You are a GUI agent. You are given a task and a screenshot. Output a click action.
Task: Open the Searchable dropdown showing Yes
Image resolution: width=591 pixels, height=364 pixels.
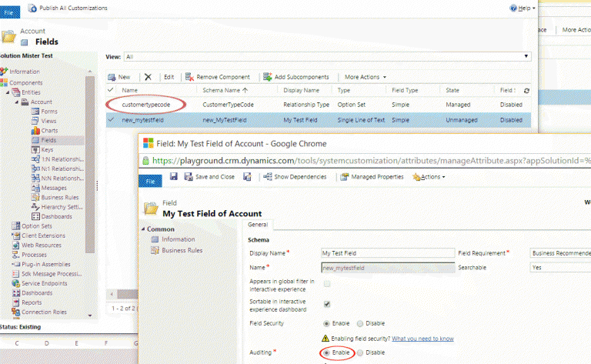560,268
